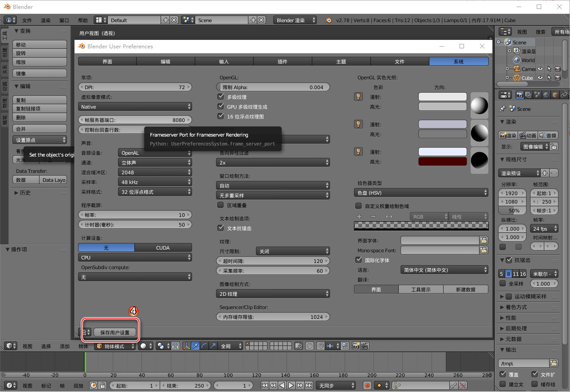Click 工具提示 tooltips translate button

pos(421,289)
